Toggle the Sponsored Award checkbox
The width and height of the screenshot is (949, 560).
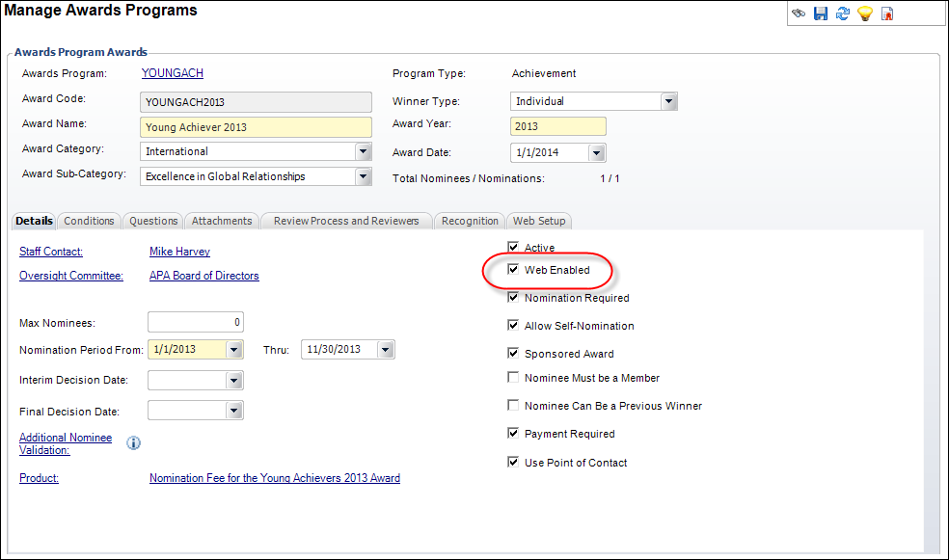513,353
